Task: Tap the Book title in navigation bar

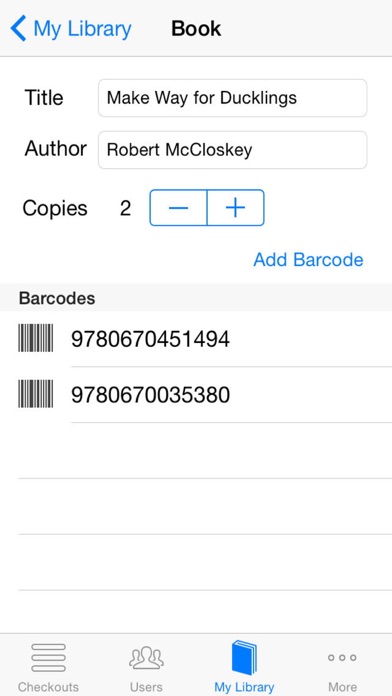Action: click(x=196, y=29)
